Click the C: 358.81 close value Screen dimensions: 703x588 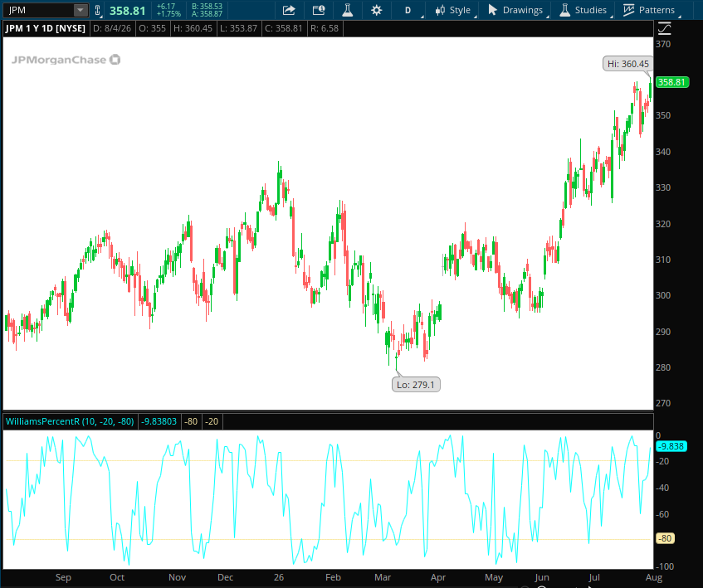tap(284, 28)
